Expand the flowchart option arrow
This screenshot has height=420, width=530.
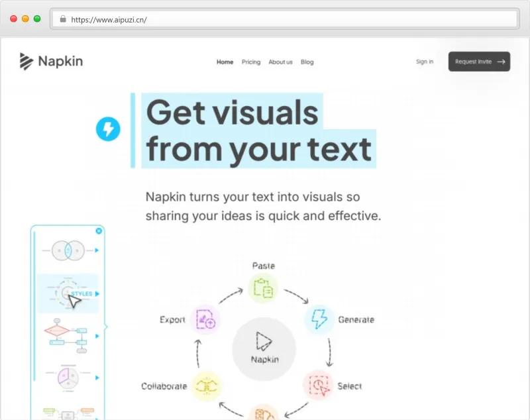click(97, 336)
